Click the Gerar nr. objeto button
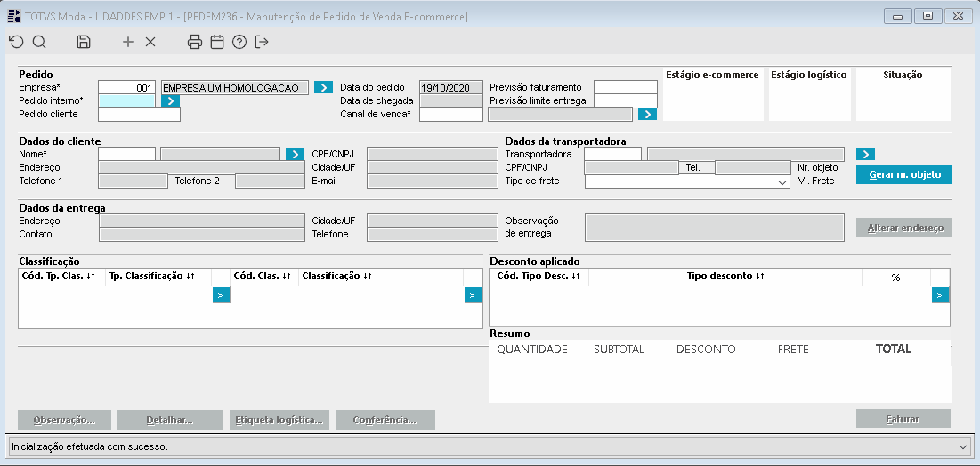This screenshot has width=980, height=466. click(x=903, y=174)
